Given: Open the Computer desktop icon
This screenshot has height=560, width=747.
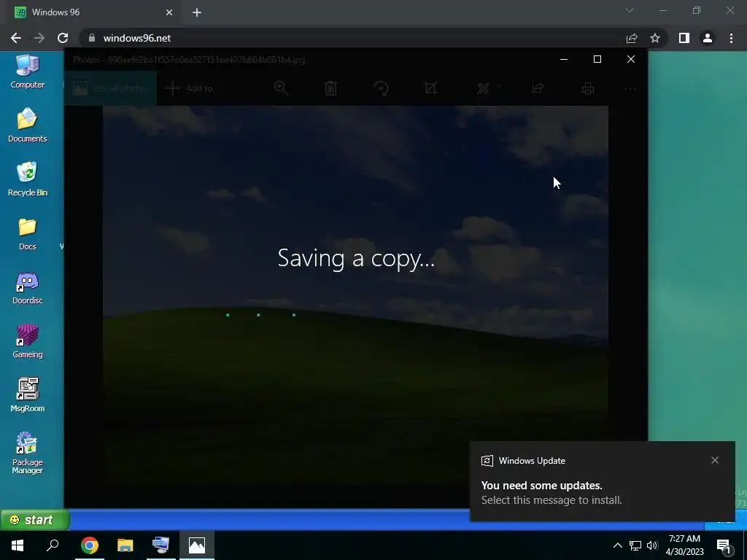Looking at the screenshot, I should click(27, 71).
